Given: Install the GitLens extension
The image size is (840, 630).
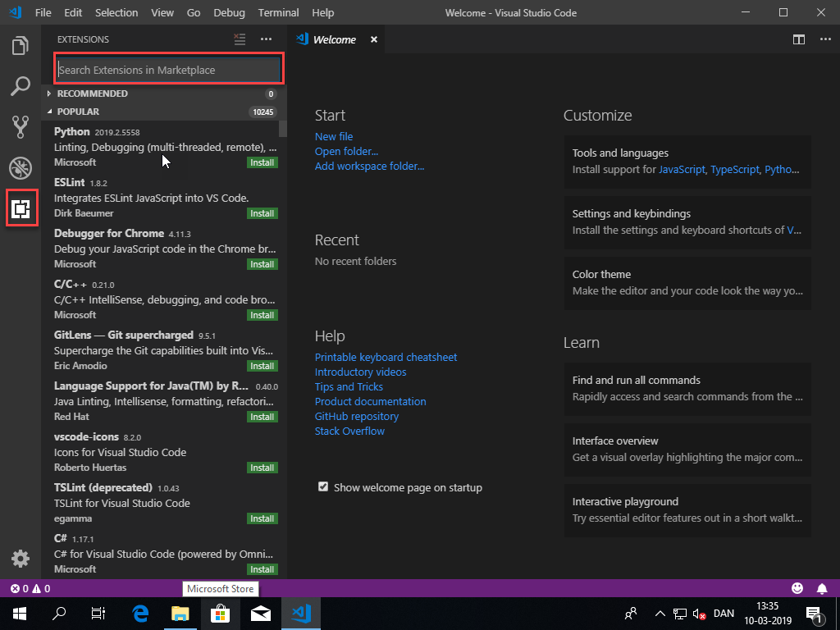Looking at the screenshot, I should tap(262, 366).
